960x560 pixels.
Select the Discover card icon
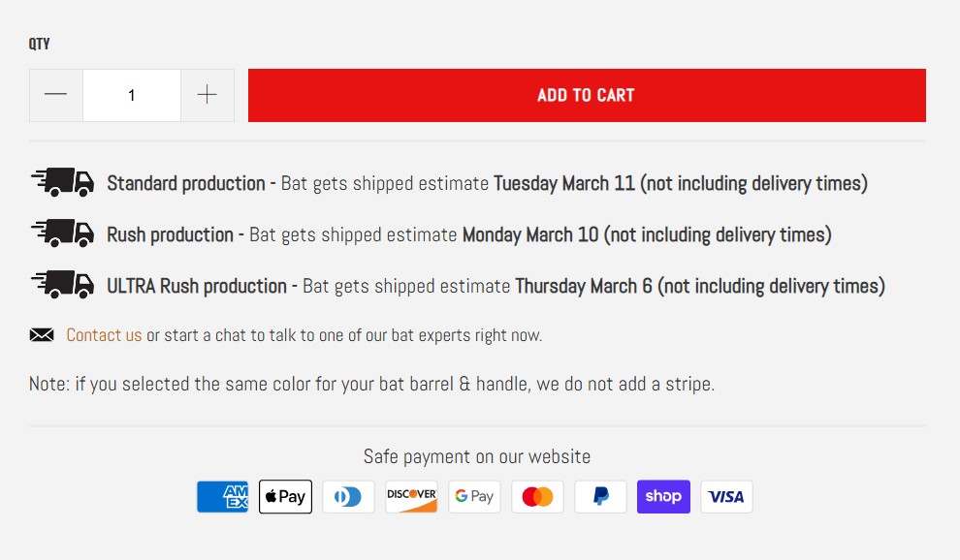pyautogui.click(x=411, y=496)
